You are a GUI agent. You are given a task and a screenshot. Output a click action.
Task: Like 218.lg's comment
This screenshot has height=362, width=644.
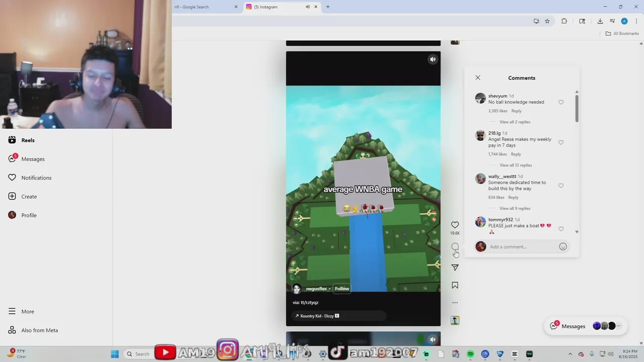561,142
